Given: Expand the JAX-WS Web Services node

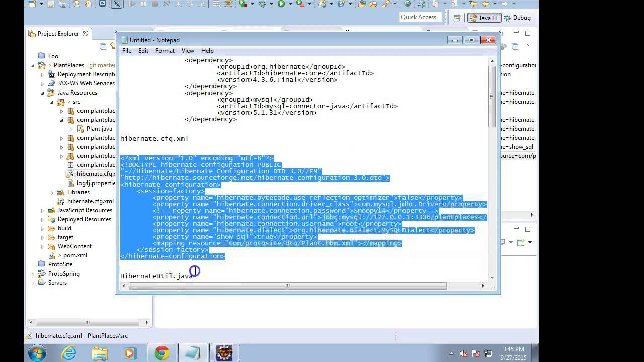Looking at the screenshot, I should 43,83.
